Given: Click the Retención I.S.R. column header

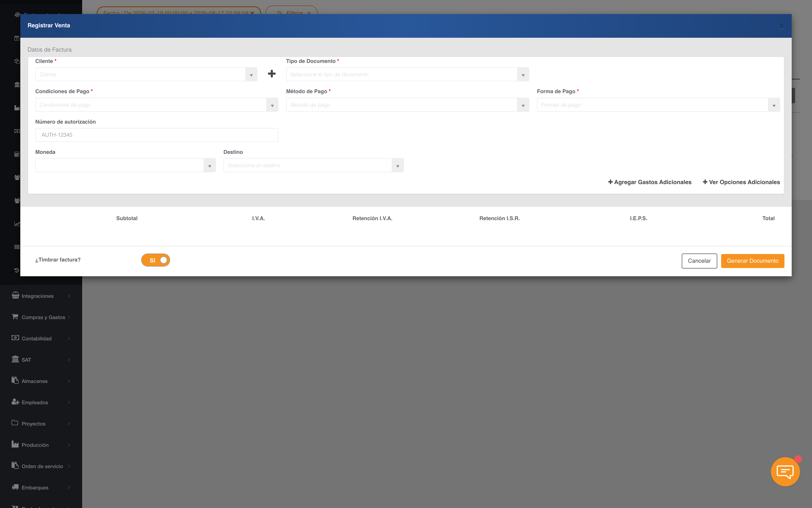Looking at the screenshot, I should tap(499, 218).
